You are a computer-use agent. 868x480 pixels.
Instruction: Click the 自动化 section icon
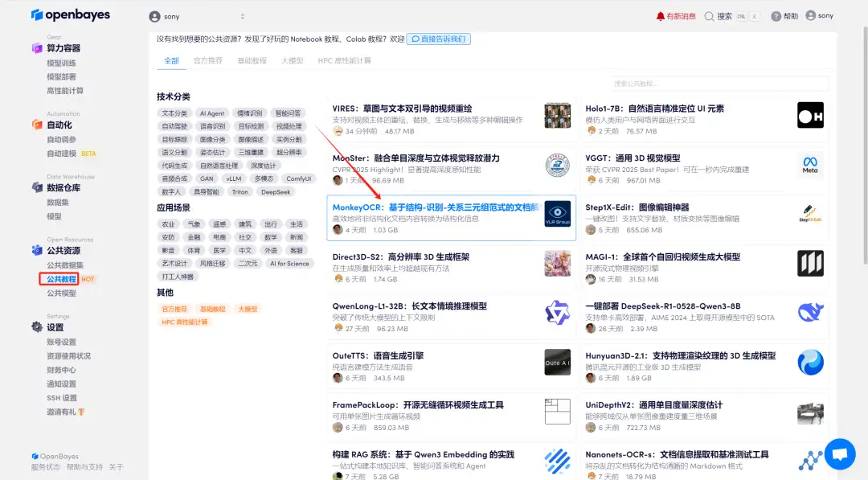click(x=37, y=125)
